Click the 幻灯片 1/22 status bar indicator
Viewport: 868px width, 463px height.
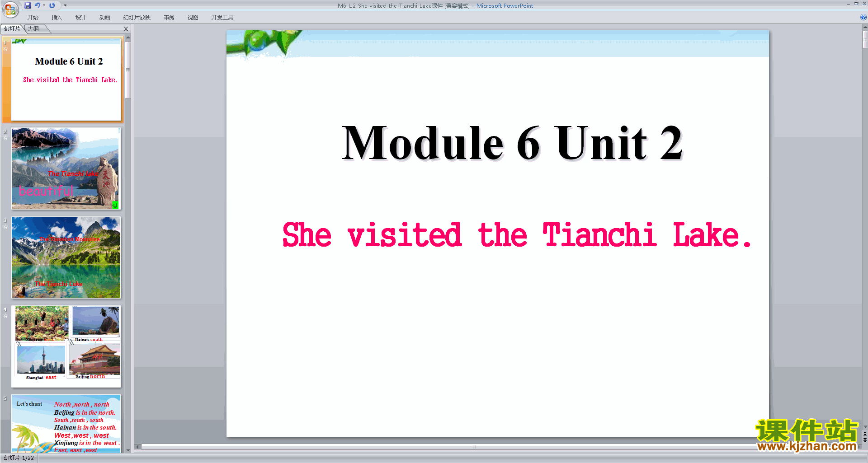point(19,458)
